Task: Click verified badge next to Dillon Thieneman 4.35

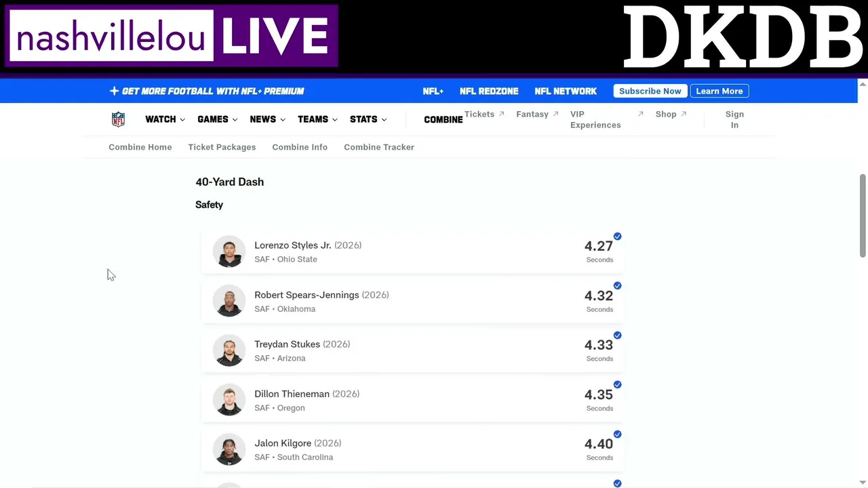Action: coord(617,385)
